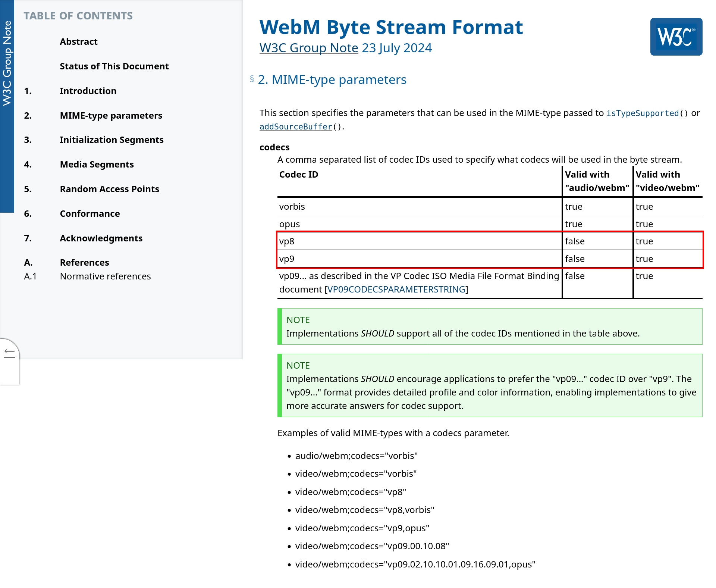Click example video/webm;codecs="vp8,vorbis"
The height and width of the screenshot is (588, 716).
[365, 510]
